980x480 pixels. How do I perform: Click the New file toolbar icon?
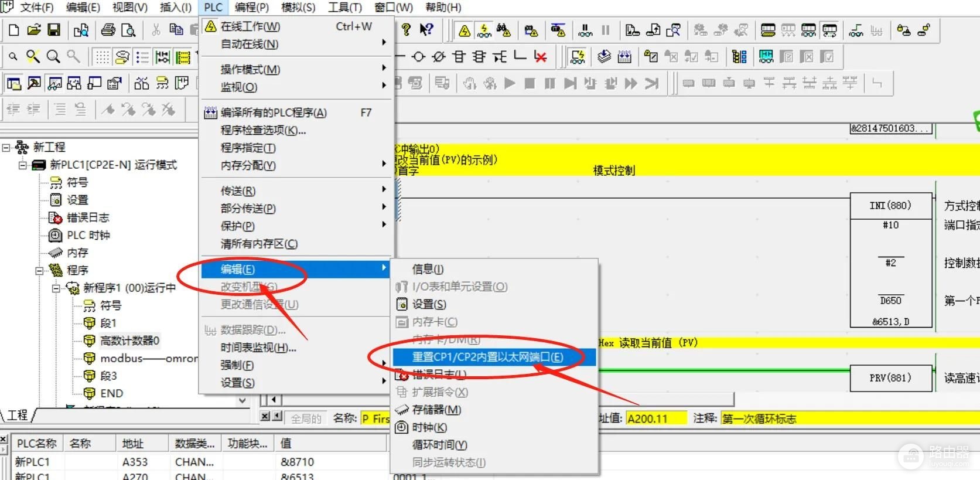(13, 30)
